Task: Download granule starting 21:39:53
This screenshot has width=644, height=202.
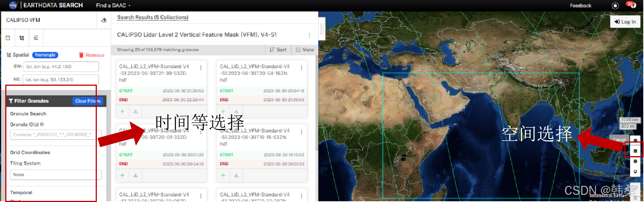Action: tap(135, 111)
